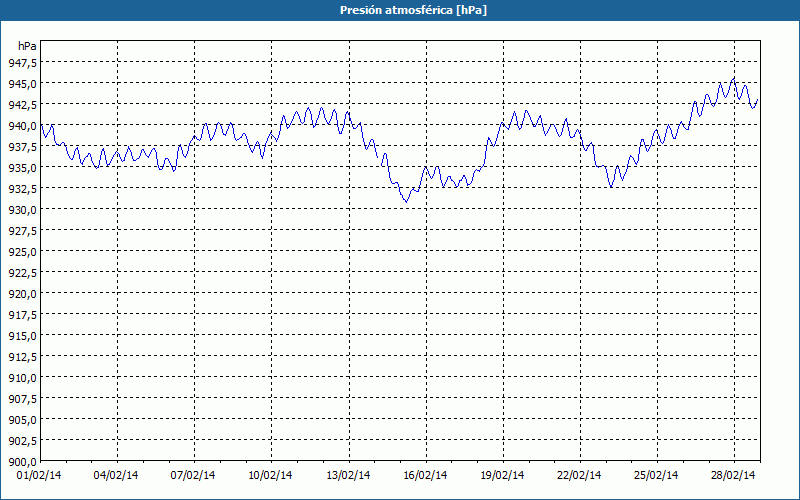Click the '915,0' axis value
The height and width of the screenshot is (500, 800).
(x=23, y=335)
